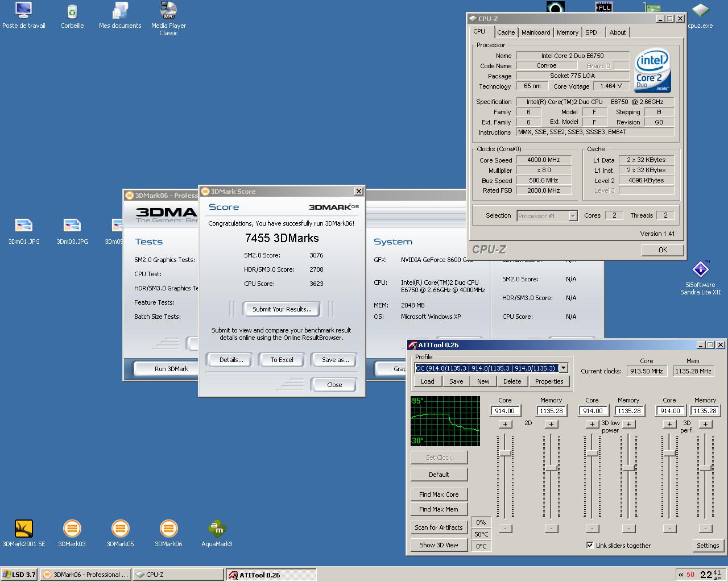Click Find Max Mem button
This screenshot has height=582, width=728.
tap(439, 509)
